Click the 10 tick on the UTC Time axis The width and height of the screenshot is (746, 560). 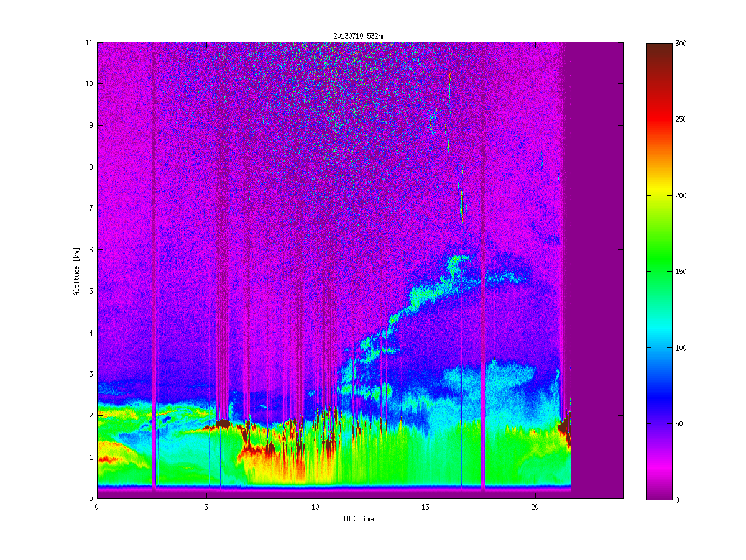pyautogui.click(x=316, y=507)
